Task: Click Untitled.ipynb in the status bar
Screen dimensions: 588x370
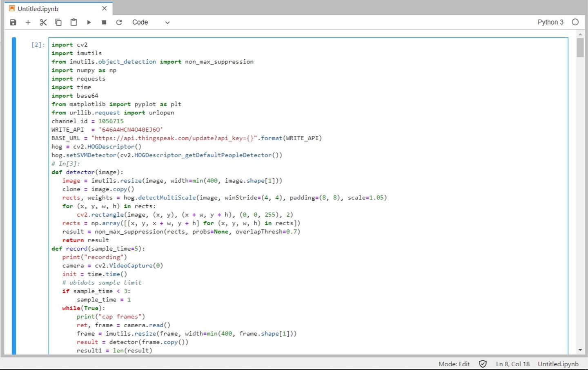Action: coord(558,364)
